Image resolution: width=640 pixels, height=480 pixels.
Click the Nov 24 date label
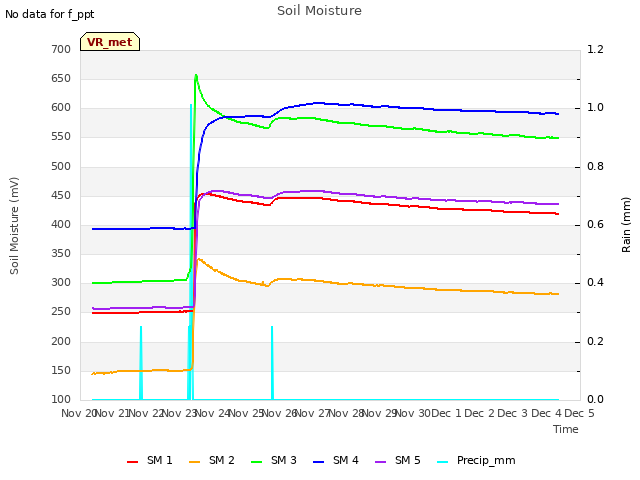pos(213,414)
